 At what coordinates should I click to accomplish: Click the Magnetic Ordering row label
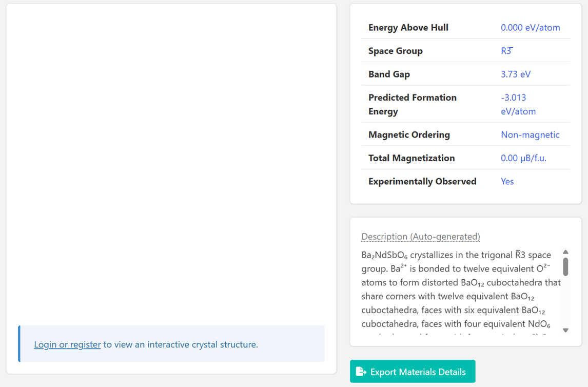pyautogui.click(x=409, y=135)
